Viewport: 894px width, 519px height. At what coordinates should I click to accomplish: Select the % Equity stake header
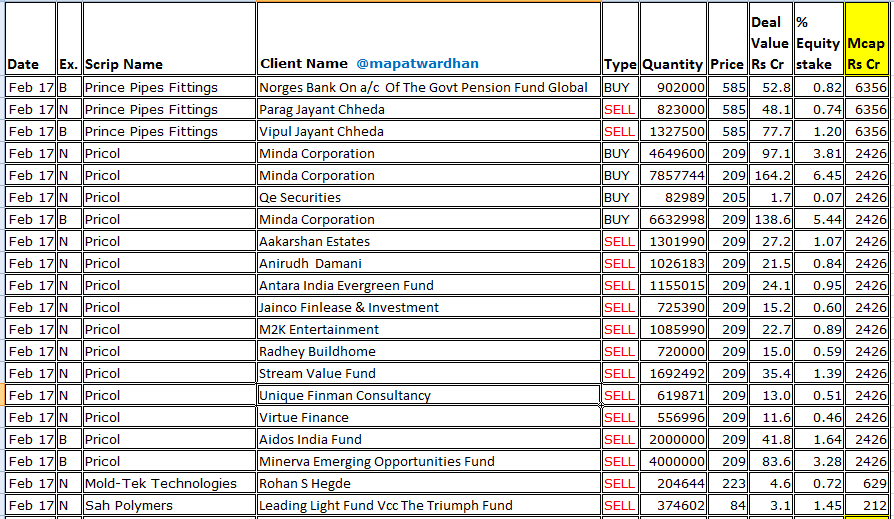818,38
